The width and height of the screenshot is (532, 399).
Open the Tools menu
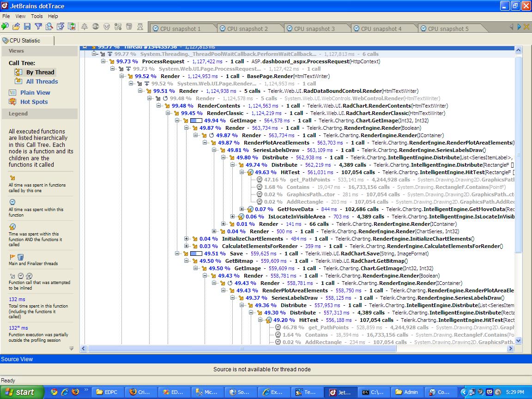[x=36, y=16]
